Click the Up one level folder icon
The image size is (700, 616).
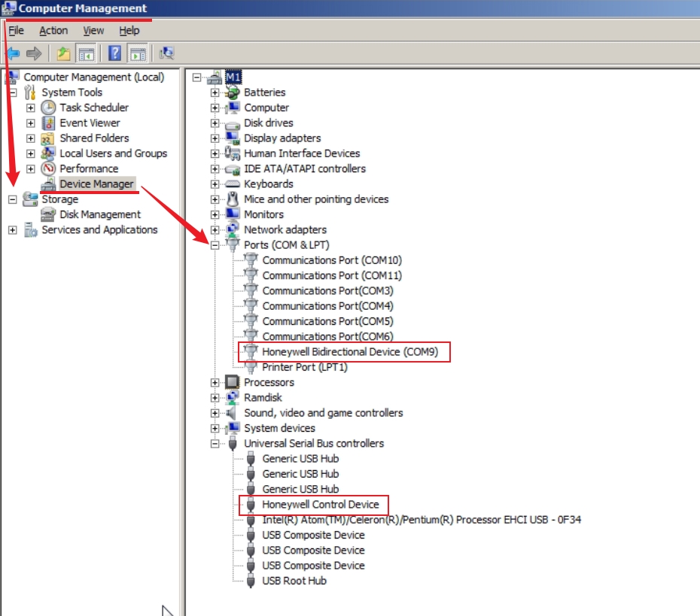pyautogui.click(x=63, y=53)
